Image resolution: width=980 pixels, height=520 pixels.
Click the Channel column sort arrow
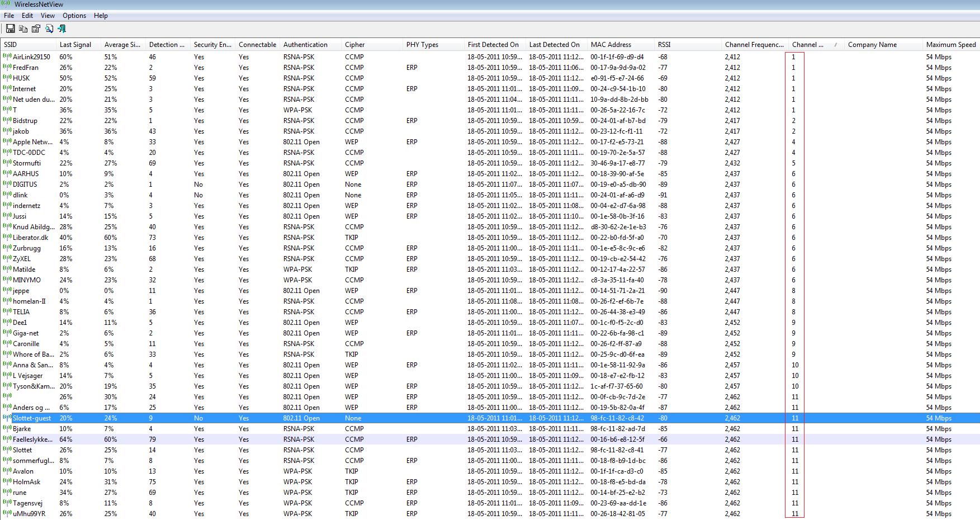836,45
